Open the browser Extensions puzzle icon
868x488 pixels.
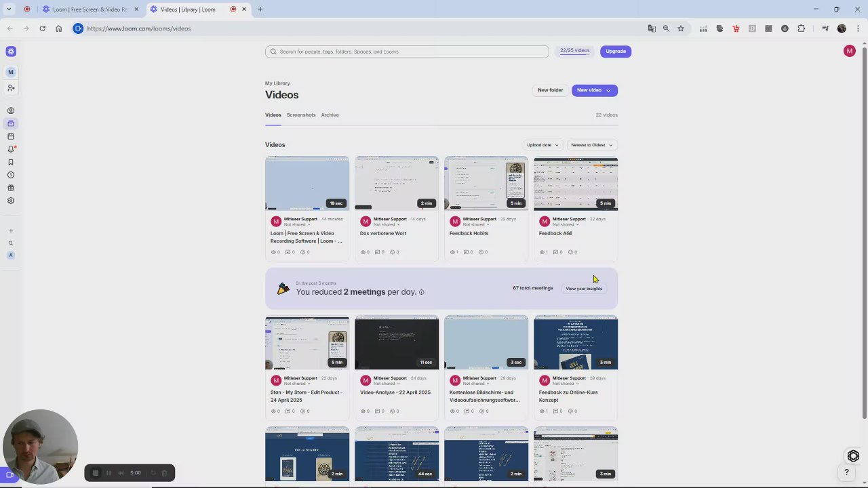pos(801,28)
